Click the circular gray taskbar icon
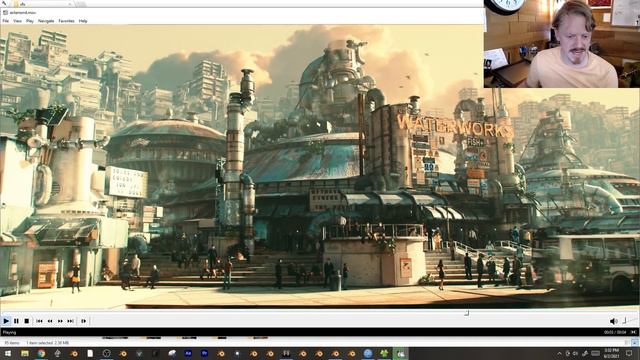This screenshot has width=640, height=360. coord(107,353)
